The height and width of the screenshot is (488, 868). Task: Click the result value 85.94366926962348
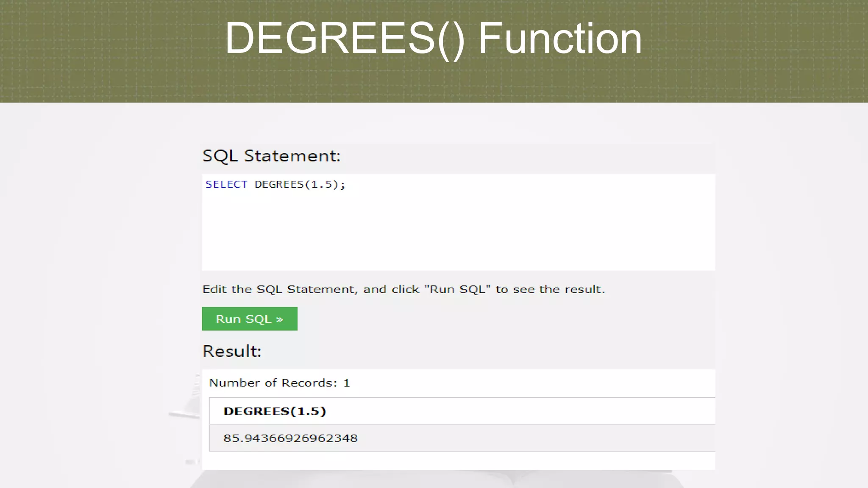(x=291, y=438)
